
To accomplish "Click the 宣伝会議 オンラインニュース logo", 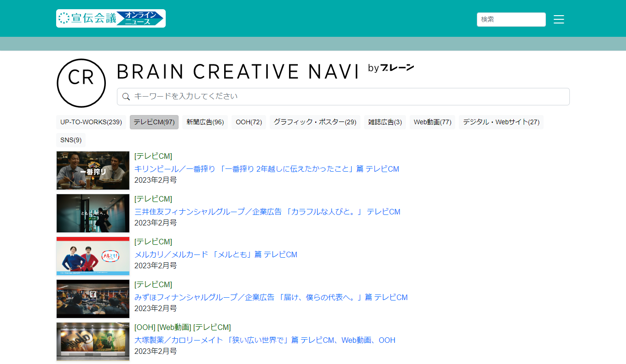I will tap(111, 18).
